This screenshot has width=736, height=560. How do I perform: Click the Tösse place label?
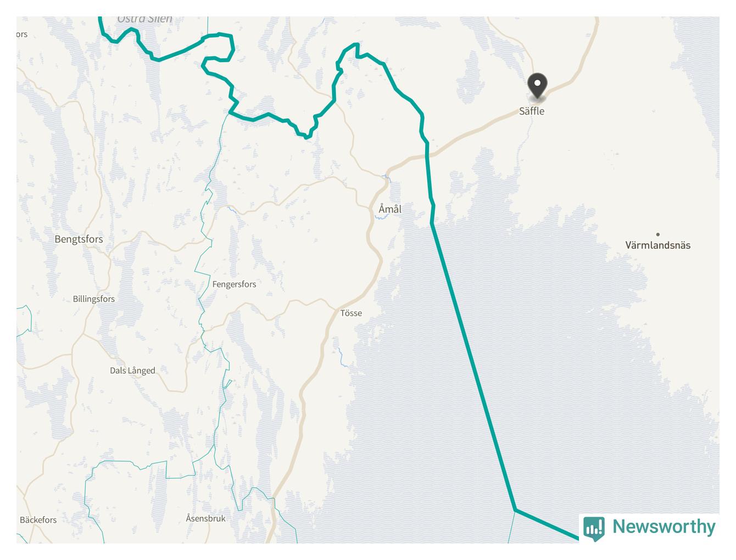pos(351,313)
